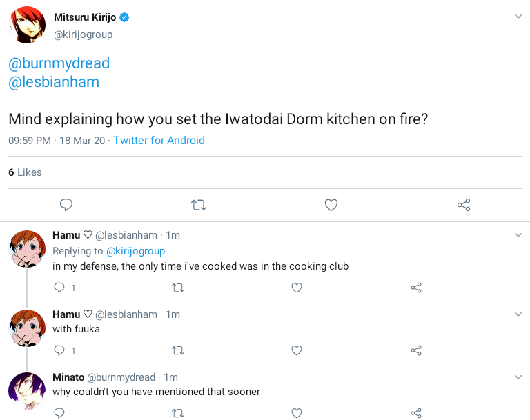Expand options menu on Hamu's first reply

518,235
